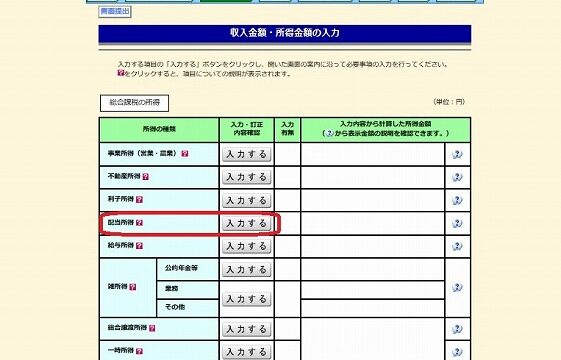561x360 pixels.
Task: Open the purple help icon beside 雑所得
Action: tap(133, 287)
